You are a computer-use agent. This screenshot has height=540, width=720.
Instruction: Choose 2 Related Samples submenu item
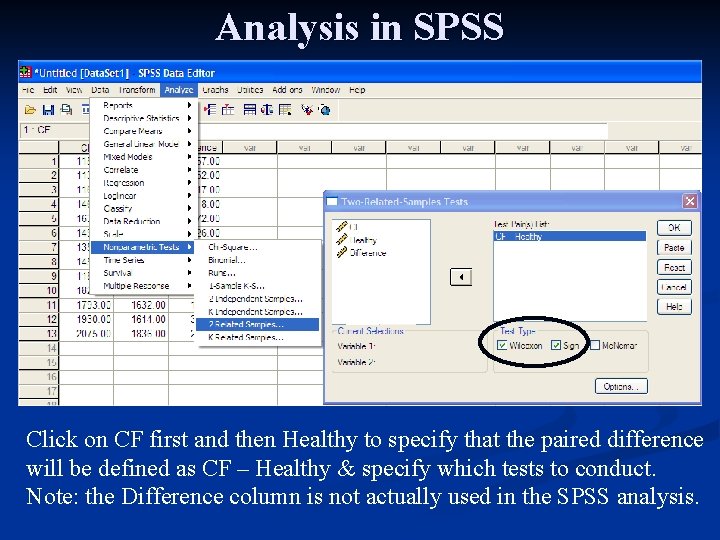coord(258,324)
